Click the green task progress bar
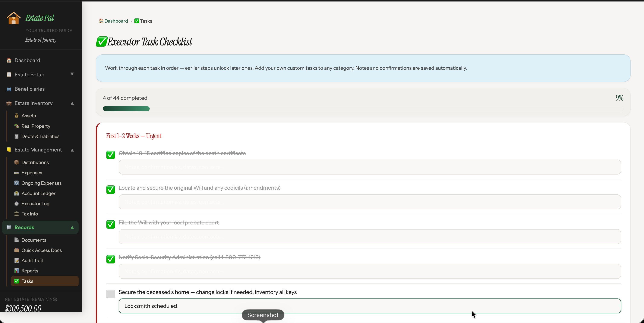644x323 pixels. 126,109
